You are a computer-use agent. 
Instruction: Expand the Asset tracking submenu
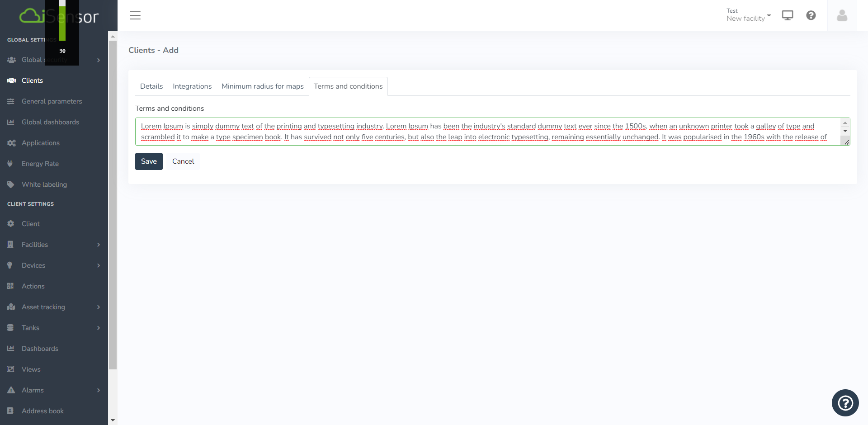point(99,307)
